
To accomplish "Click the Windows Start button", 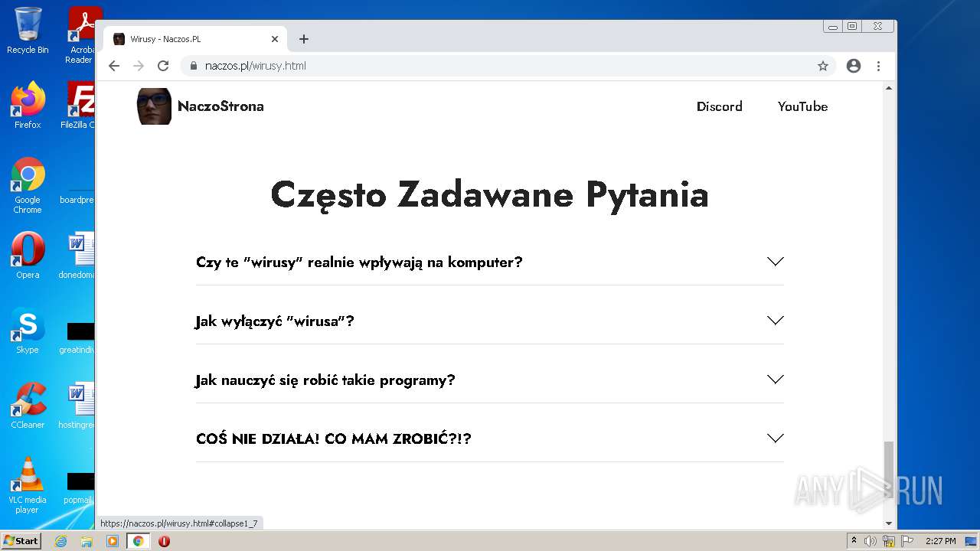I will 21,541.
